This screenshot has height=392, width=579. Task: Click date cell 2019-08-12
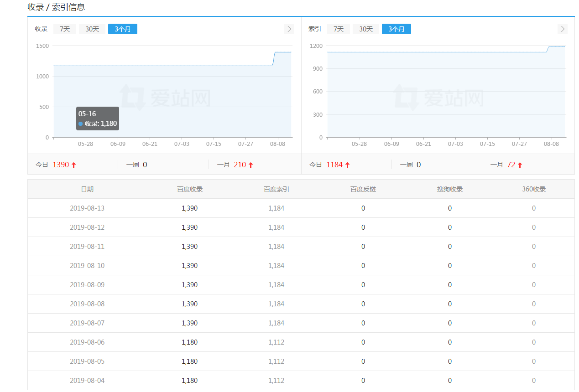[x=87, y=227]
